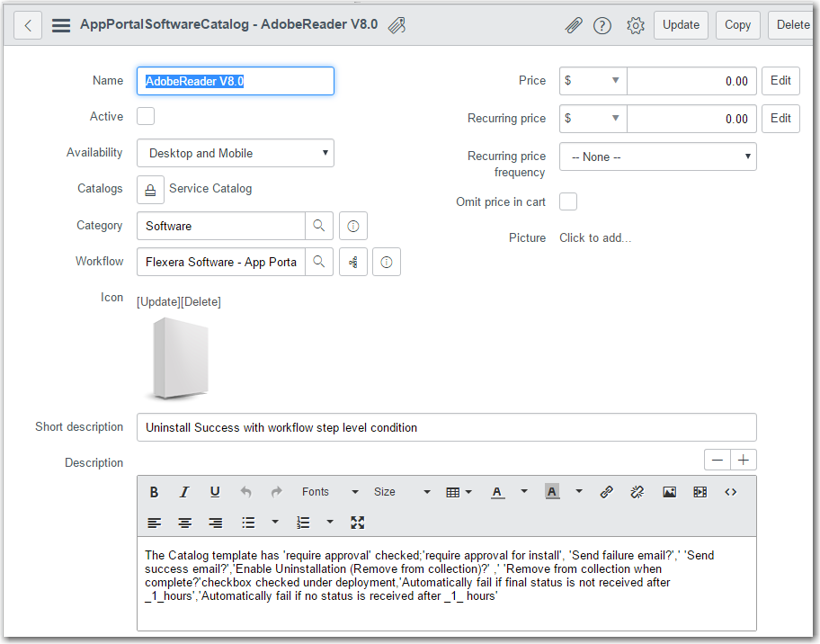Toggle the Active checkbox
This screenshot has height=644, width=820.
[x=146, y=116]
